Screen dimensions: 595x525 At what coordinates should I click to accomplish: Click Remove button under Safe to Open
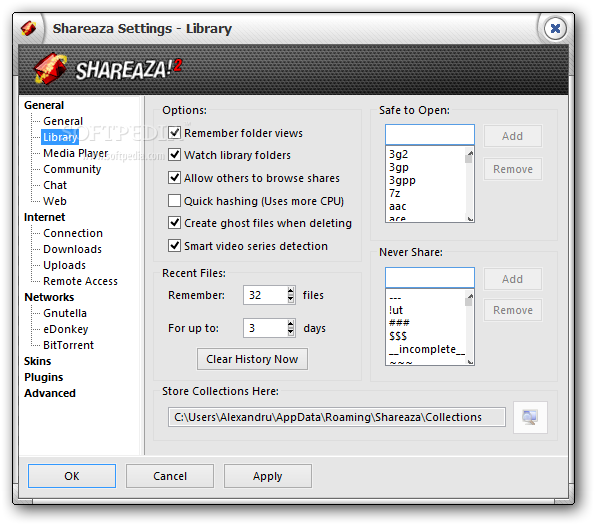pos(513,169)
